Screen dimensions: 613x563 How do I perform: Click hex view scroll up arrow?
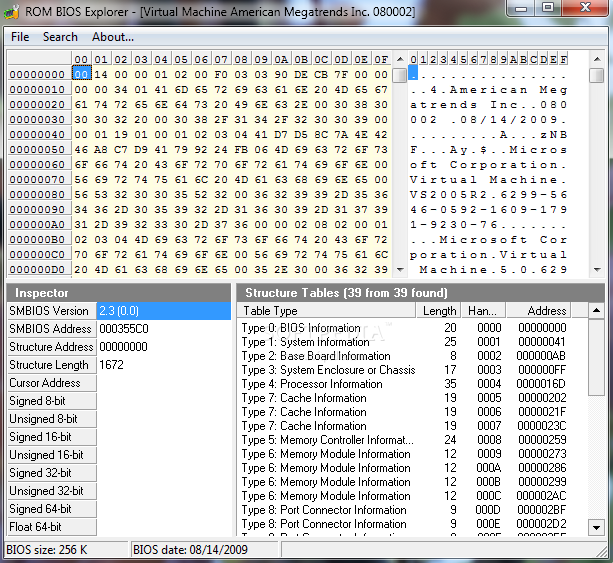coord(400,59)
